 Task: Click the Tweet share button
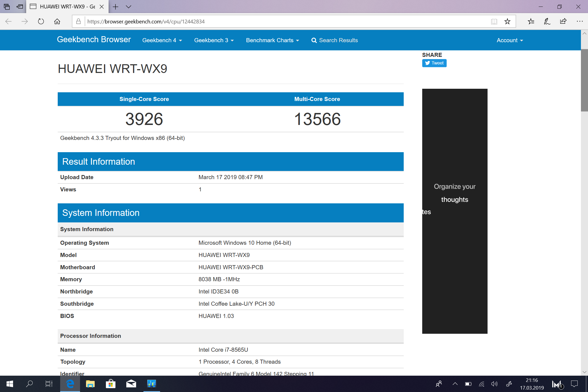(434, 63)
